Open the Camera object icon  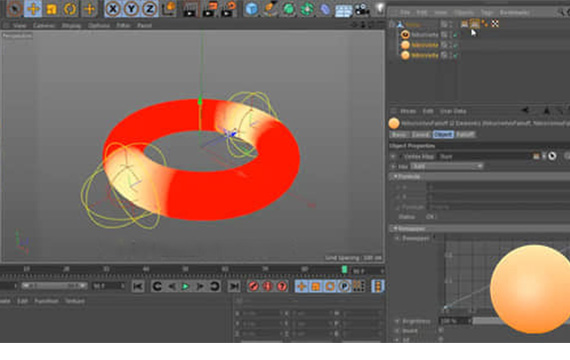click(361, 9)
